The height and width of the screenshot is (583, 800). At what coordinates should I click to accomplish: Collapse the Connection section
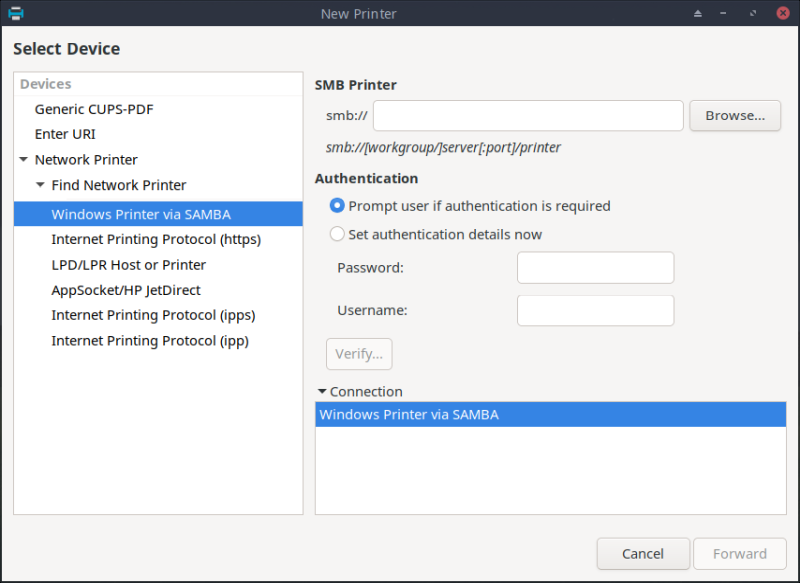[x=322, y=392]
